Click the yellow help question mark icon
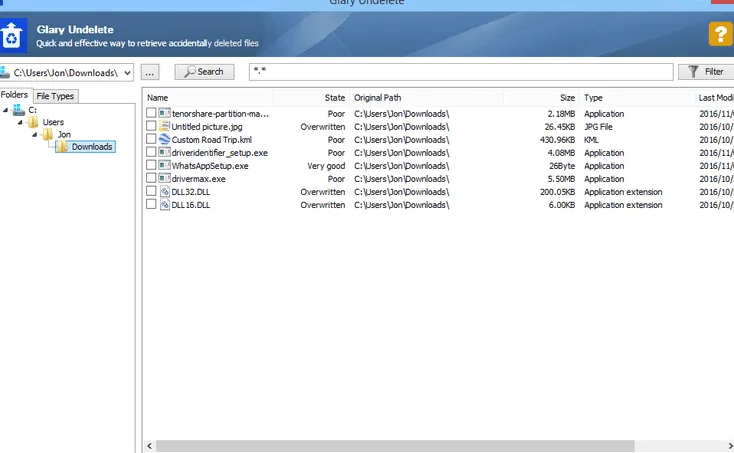734x453 pixels. pyautogui.click(x=719, y=34)
